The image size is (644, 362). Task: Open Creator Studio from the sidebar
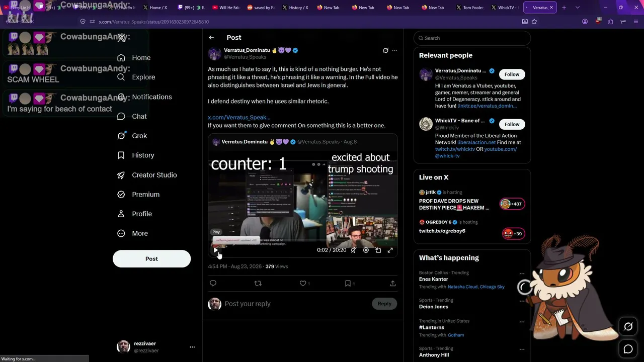(147, 175)
